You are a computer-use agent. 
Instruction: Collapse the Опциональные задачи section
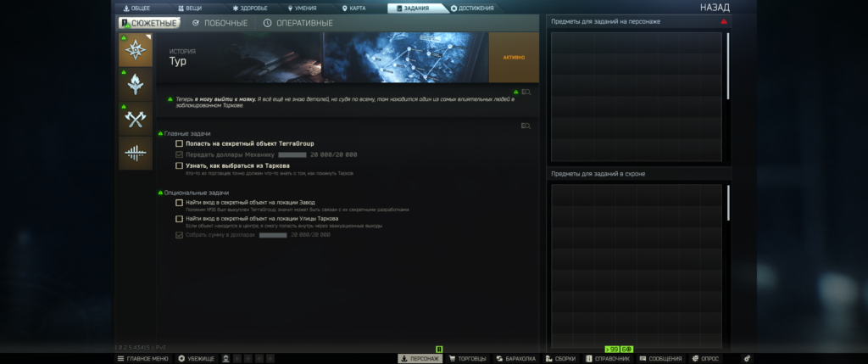(160, 193)
